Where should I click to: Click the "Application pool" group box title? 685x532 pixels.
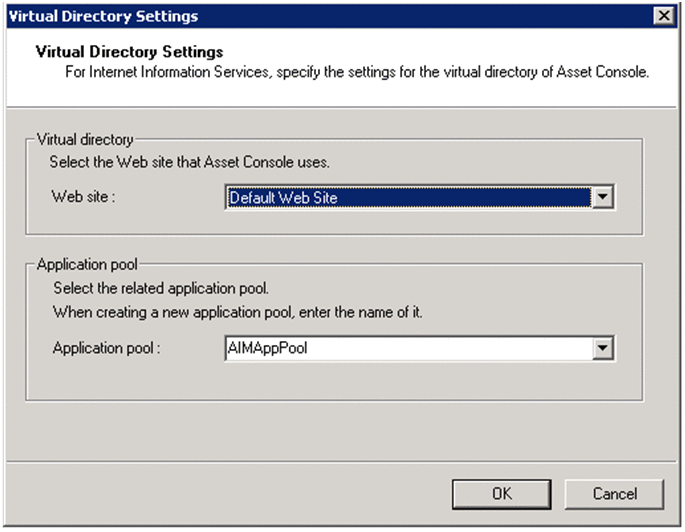coord(87,265)
